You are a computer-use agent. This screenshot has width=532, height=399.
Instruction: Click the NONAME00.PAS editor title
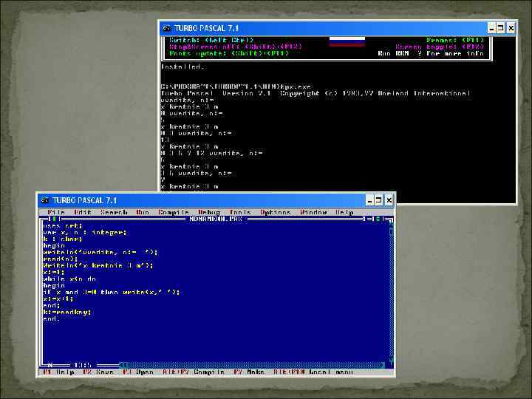point(216,219)
